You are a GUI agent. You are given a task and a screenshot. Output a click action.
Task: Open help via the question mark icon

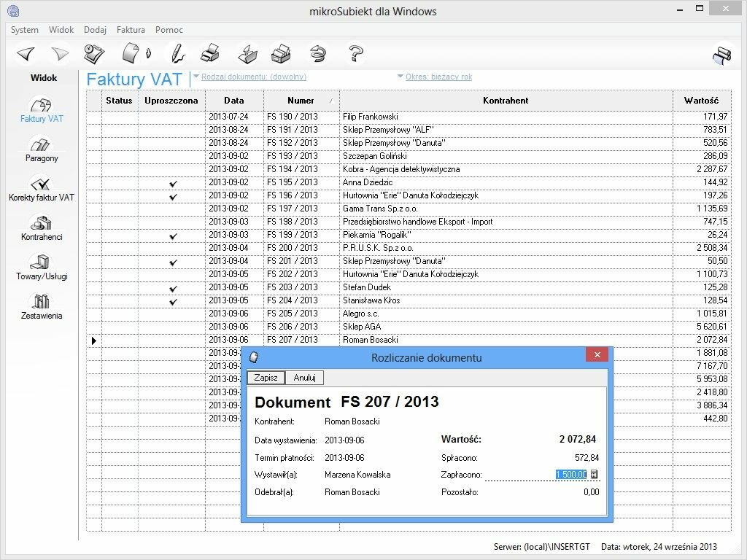355,53
